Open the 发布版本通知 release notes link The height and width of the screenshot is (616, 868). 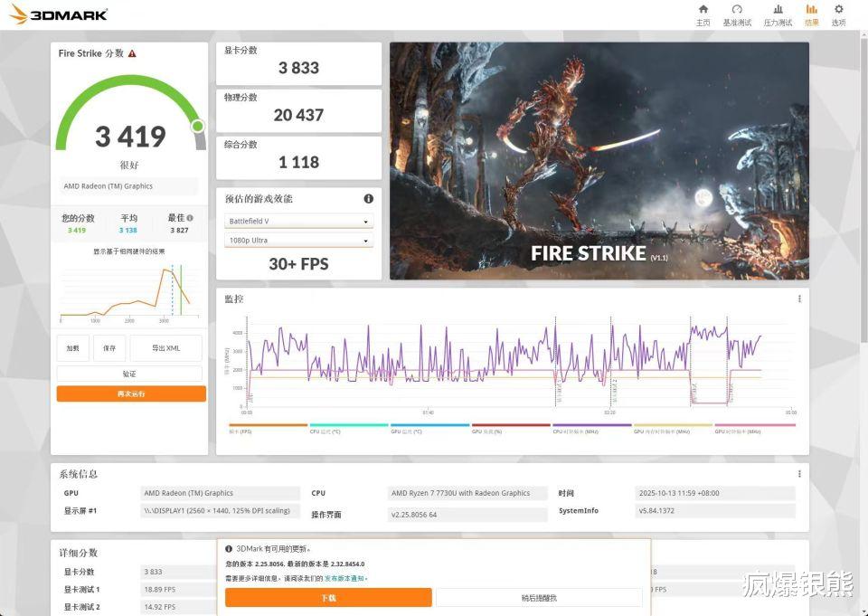(x=344, y=578)
